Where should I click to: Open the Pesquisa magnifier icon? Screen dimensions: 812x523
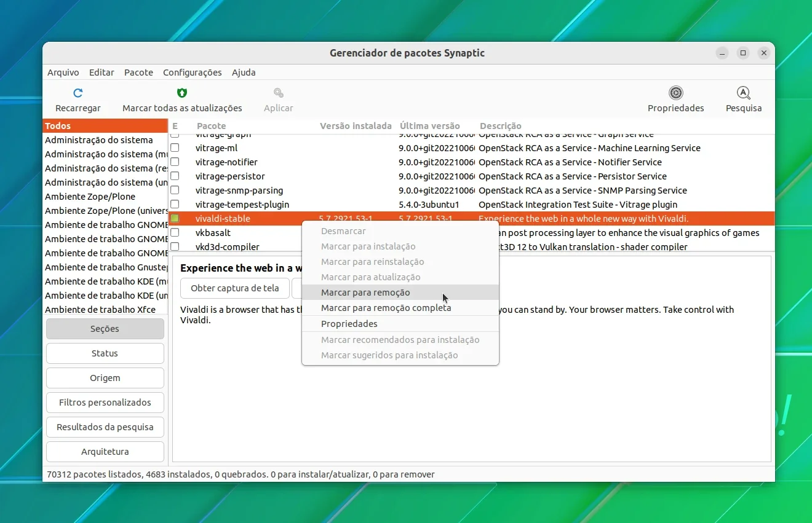744,93
